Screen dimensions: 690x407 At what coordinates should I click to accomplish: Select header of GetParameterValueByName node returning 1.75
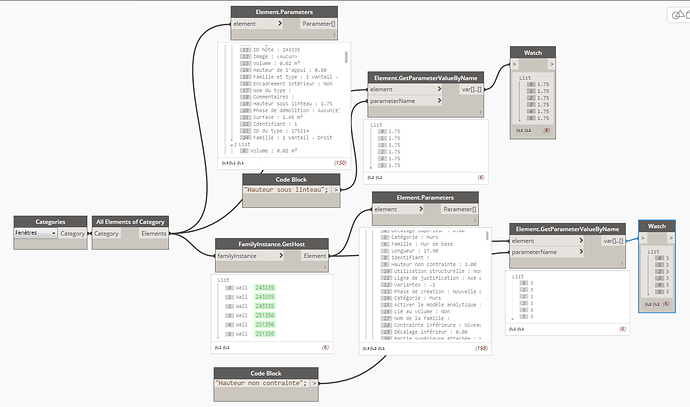pyautogui.click(x=426, y=78)
